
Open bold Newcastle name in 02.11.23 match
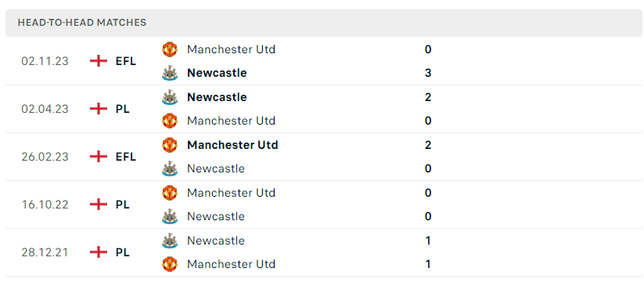pyautogui.click(x=217, y=73)
